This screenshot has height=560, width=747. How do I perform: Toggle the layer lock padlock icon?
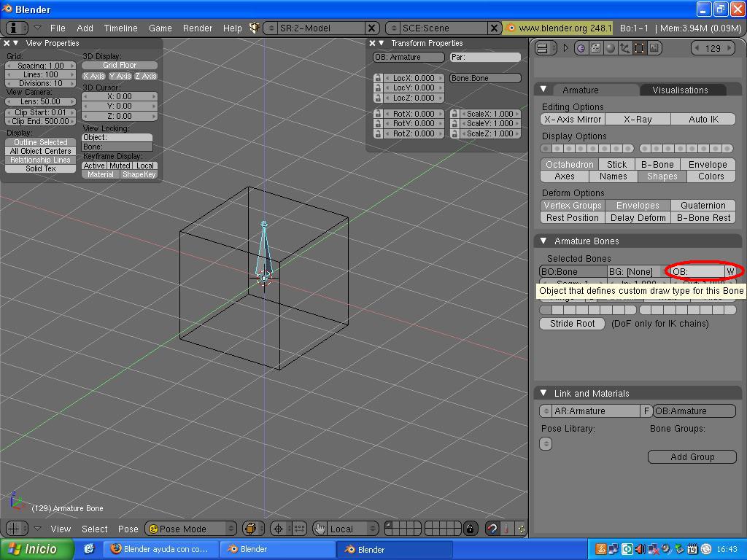(471, 529)
